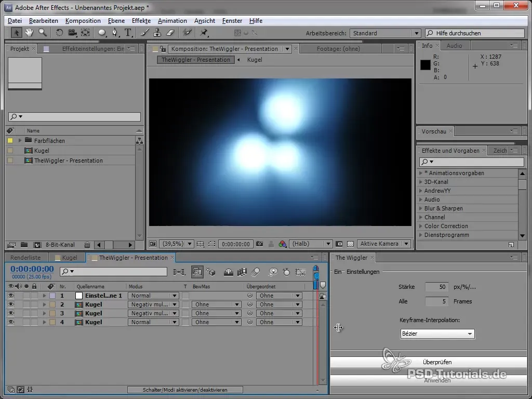Open the Aktive Kamera view dropdown

(384, 244)
